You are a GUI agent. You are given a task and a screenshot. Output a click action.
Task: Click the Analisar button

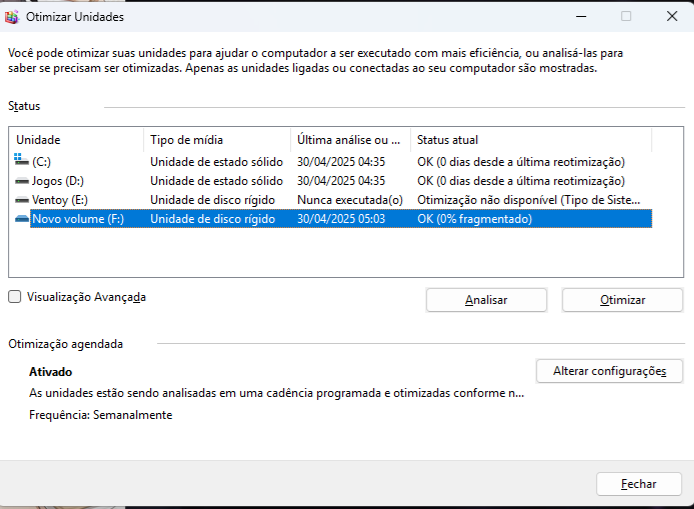click(x=486, y=300)
